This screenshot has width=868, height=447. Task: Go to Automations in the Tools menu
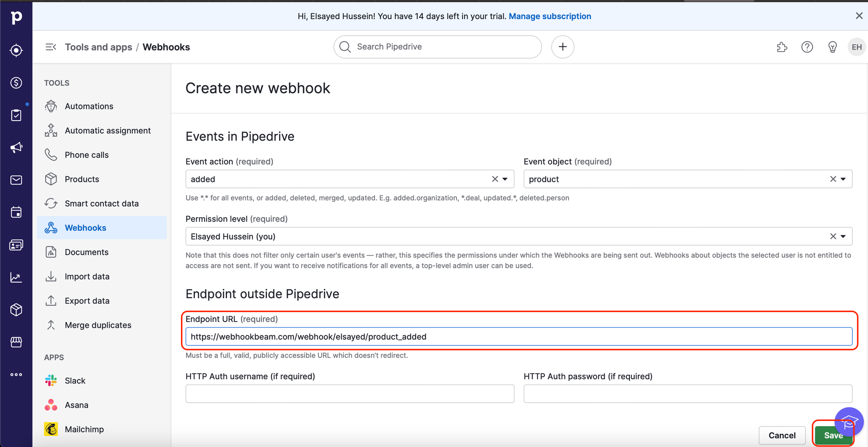pos(89,106)
